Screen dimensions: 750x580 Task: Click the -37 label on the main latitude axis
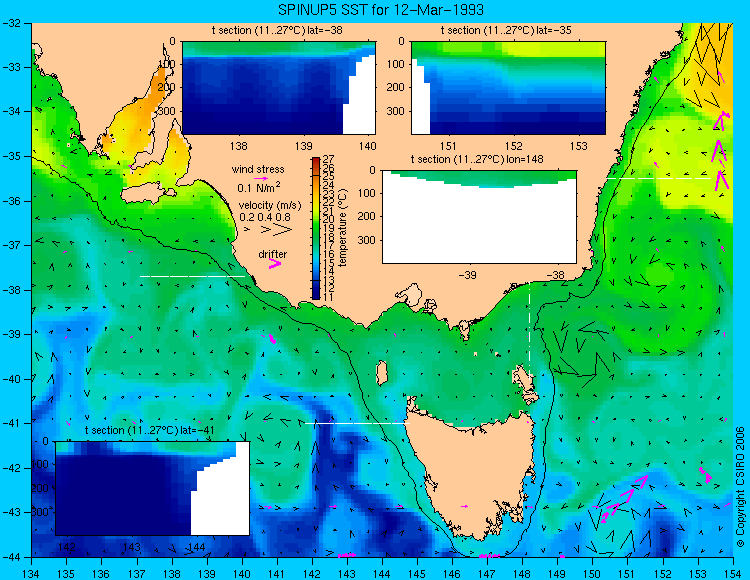tap(11, 245)
